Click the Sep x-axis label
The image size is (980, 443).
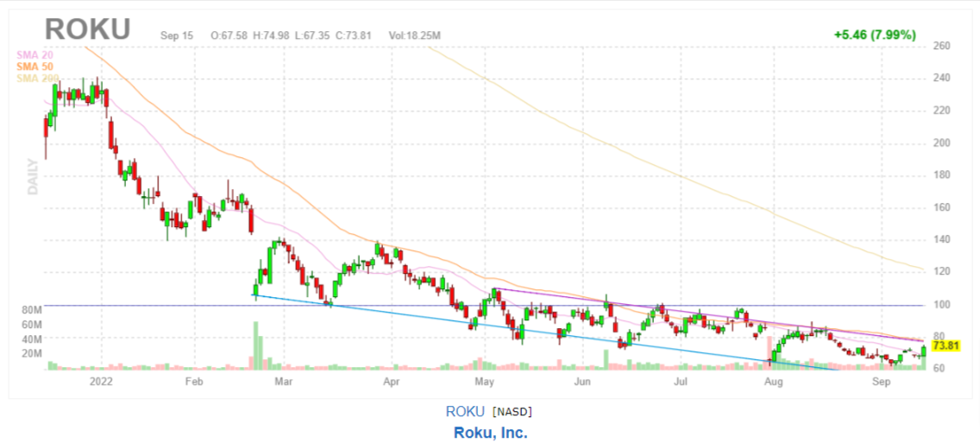pyautogui.click(x=882, y=381)
